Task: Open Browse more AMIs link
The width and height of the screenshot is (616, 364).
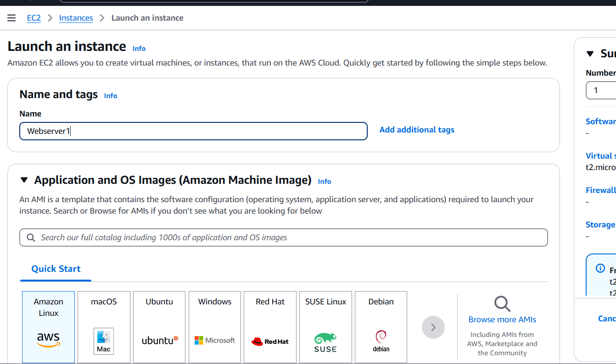Action: pos(502,320)
